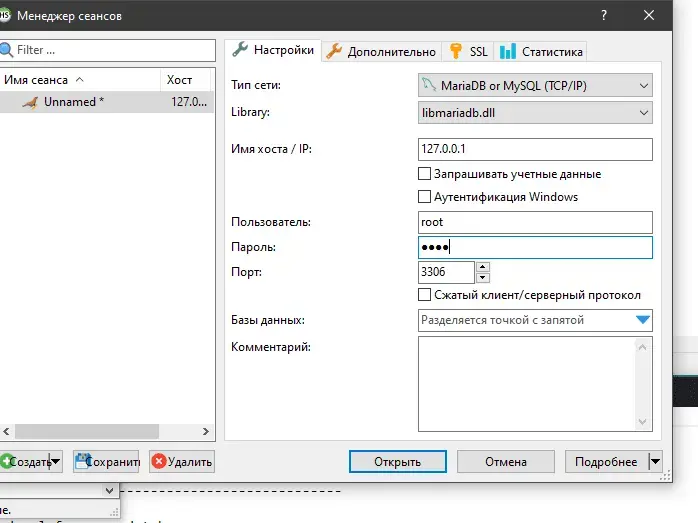Open the Настройки tab
Viewport: 698px width, 523px height.
click(273, 50)
